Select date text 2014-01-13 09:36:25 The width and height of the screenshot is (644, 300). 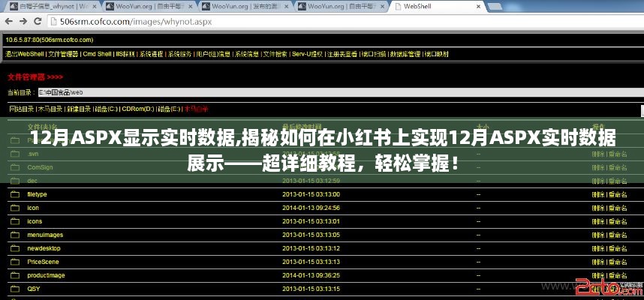coord(311,275)
